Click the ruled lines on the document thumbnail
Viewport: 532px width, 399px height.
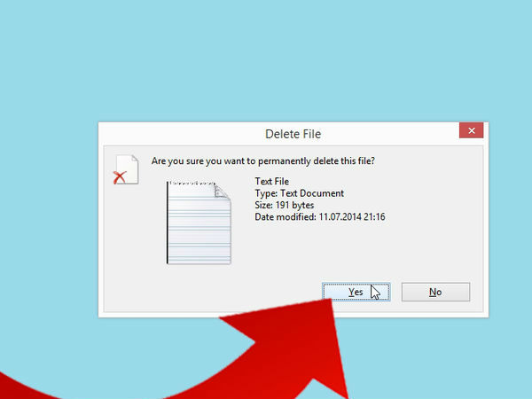click(x=197, y=235)
